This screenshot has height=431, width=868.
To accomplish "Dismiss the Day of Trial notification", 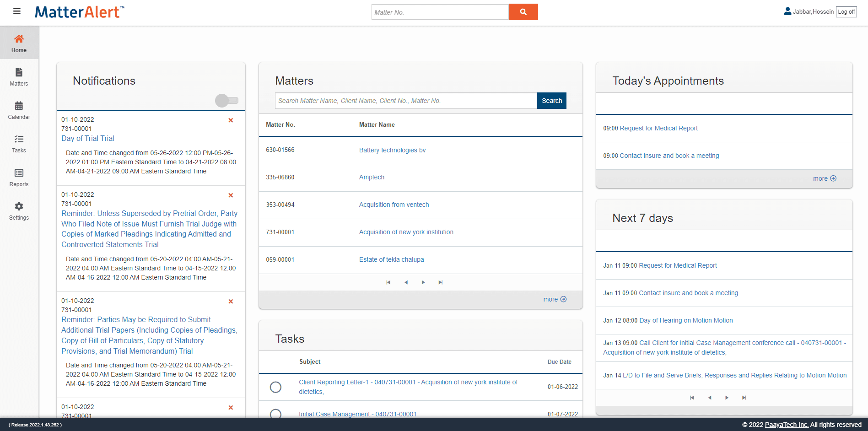I will tap(231, 120).
